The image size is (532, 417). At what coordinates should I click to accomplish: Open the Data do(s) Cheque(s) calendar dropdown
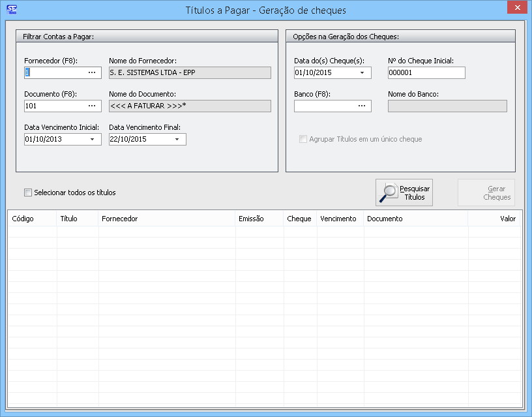tap(362, 72)
